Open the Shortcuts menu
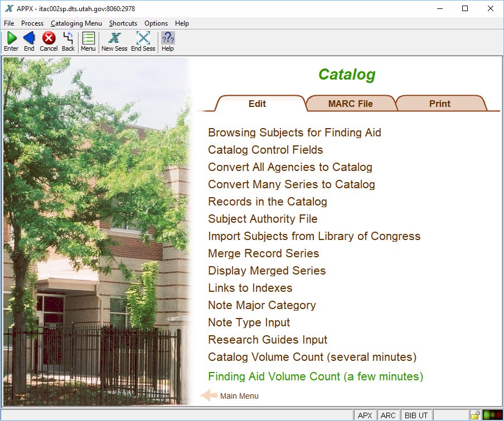This screenshot has width=504, height=421. (x=123, y=23)
